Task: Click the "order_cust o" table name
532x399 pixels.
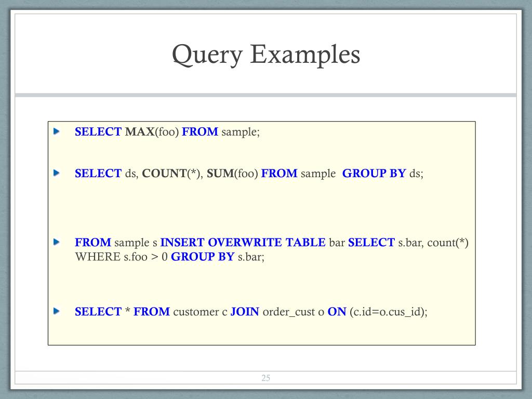Action: (x=294, y=312)
